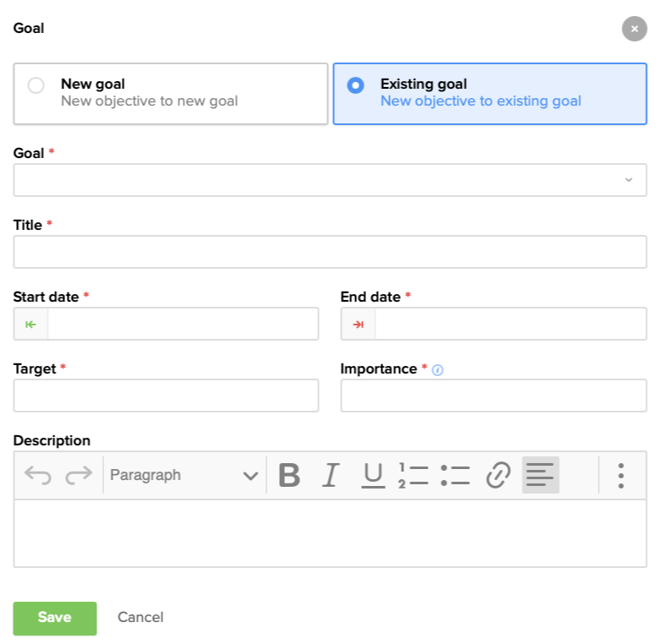Open the more options vertical dots

point(621,475)
